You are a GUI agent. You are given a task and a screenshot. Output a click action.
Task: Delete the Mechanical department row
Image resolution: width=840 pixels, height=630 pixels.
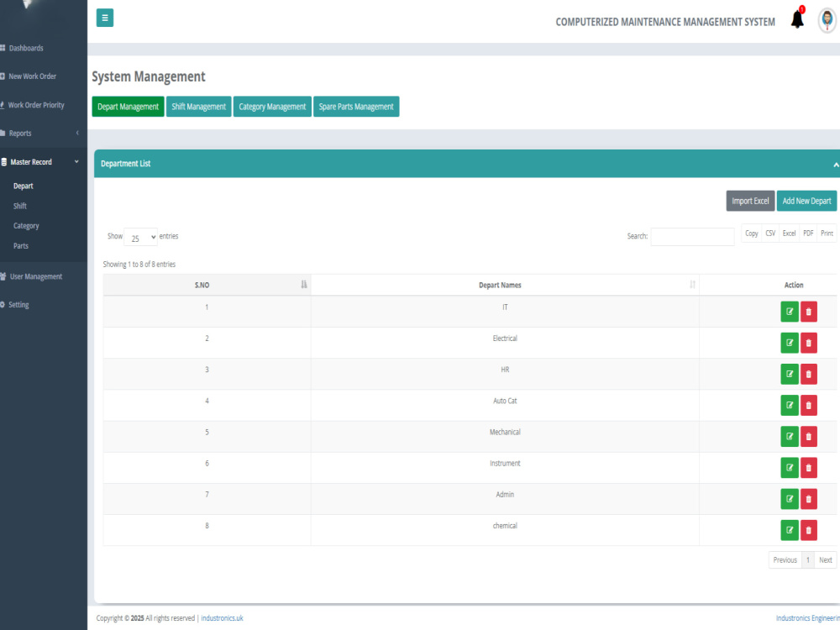coord(809,437)
